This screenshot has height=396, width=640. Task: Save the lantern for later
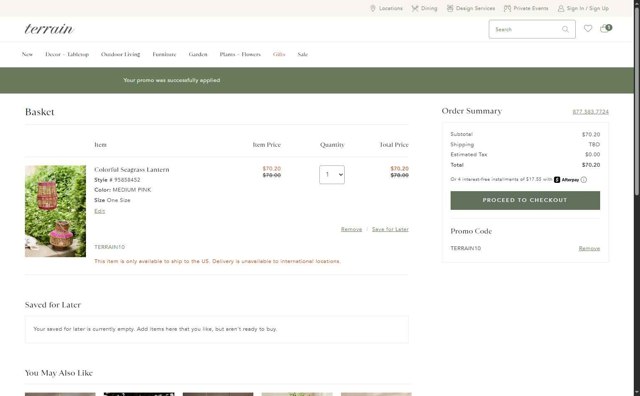coord(390,229)
